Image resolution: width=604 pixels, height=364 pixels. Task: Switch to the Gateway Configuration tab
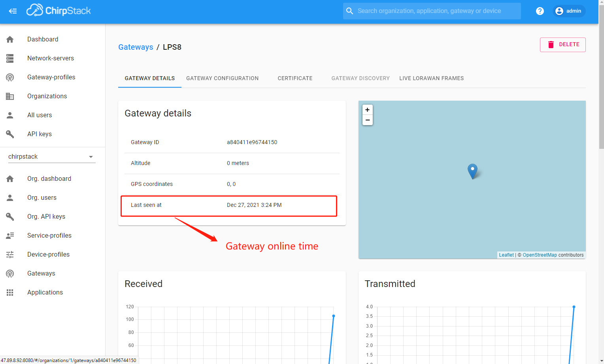click(222, 78)
